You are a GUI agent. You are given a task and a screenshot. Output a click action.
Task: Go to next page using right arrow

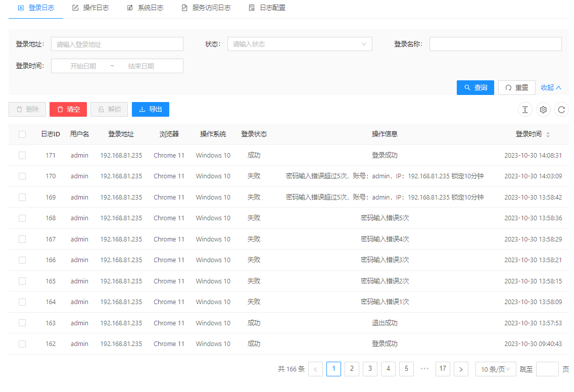click(461, 369)
